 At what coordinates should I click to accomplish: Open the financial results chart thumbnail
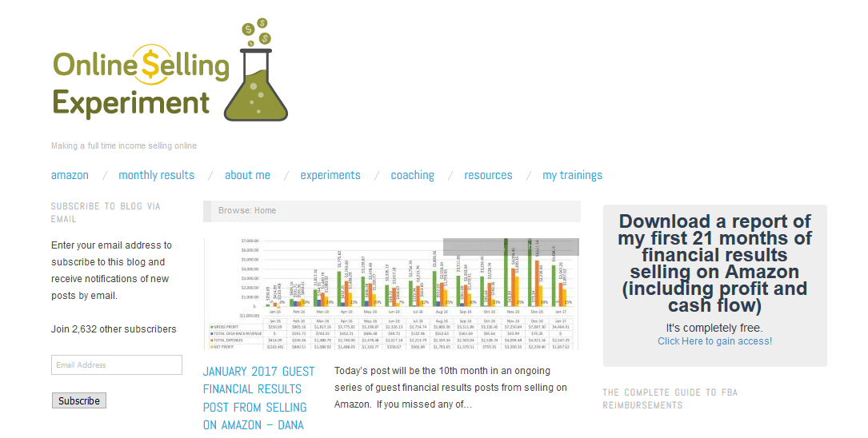point(391,293)
